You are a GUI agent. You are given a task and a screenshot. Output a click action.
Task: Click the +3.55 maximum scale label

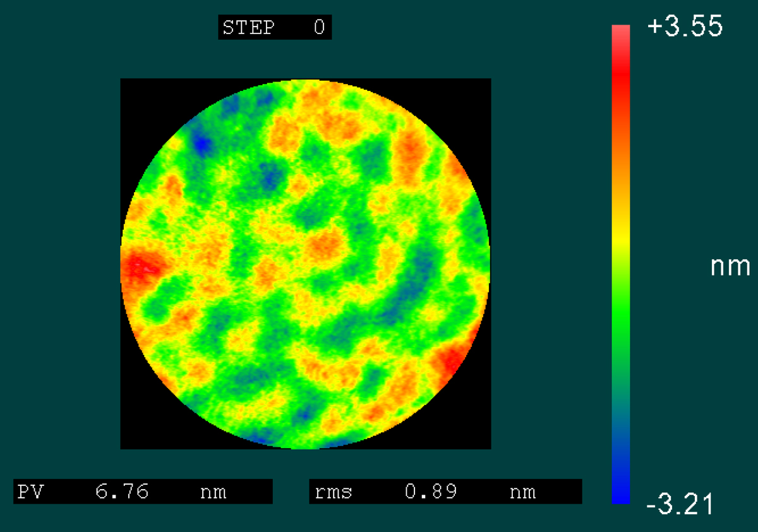click(685, 28)
